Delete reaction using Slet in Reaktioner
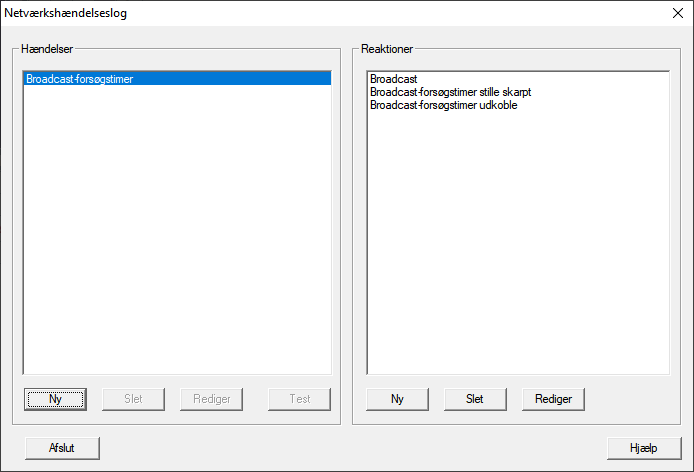 coord(475,398)
